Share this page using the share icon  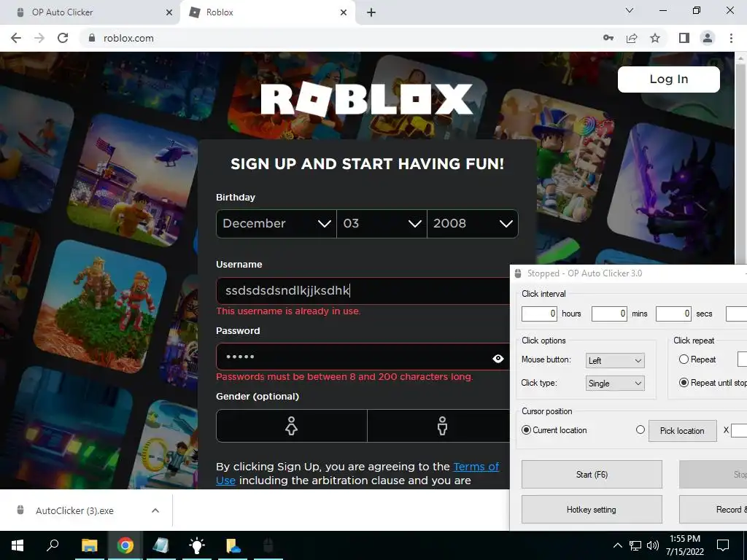(632, 38)
